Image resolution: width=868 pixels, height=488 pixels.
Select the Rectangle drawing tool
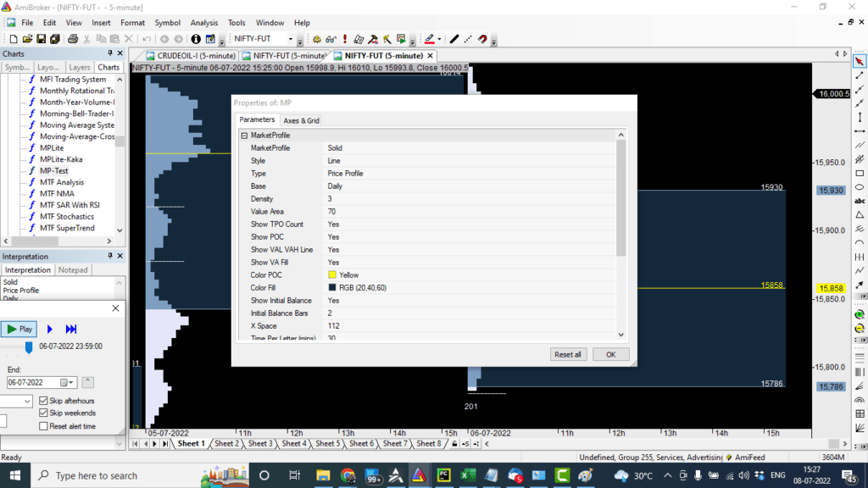tap(860, 173)
